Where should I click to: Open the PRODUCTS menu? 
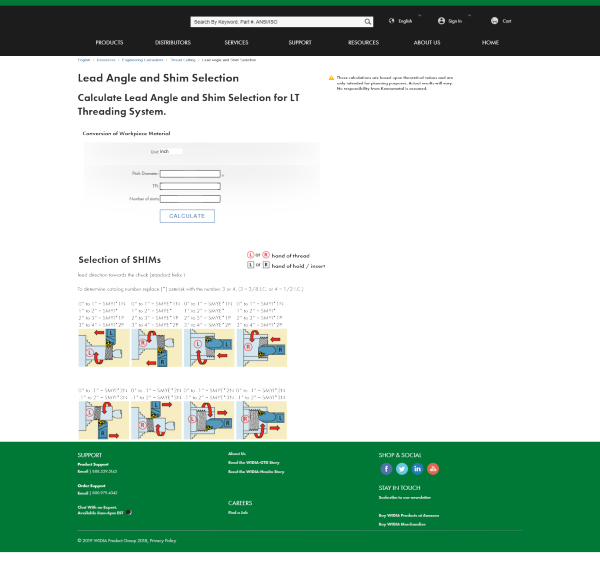tap(109, 42)
